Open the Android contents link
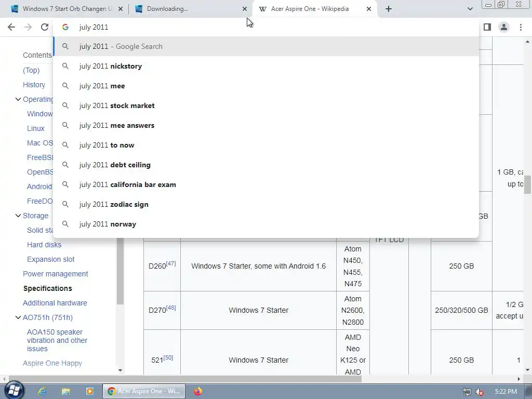 [39, 187]
